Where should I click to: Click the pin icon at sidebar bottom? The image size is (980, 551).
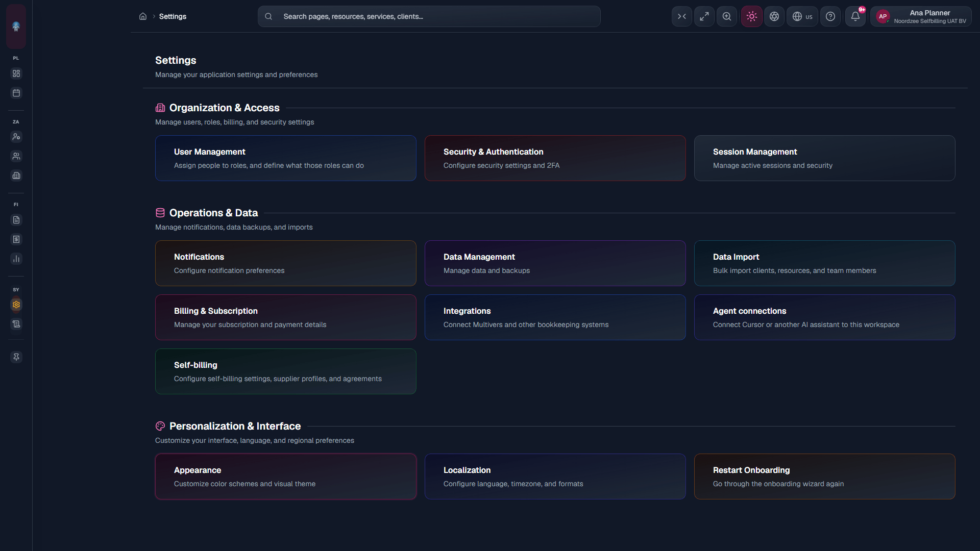click(x=16, y=357)
